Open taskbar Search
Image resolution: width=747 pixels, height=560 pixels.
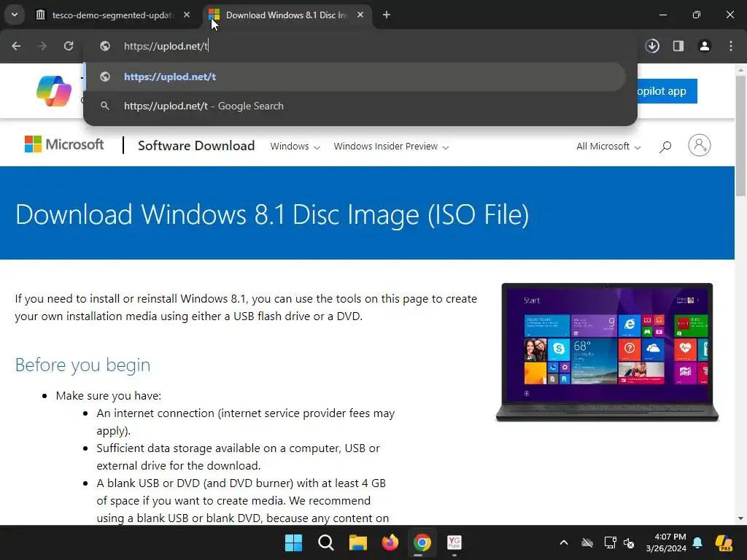click(x=326, y=542)
